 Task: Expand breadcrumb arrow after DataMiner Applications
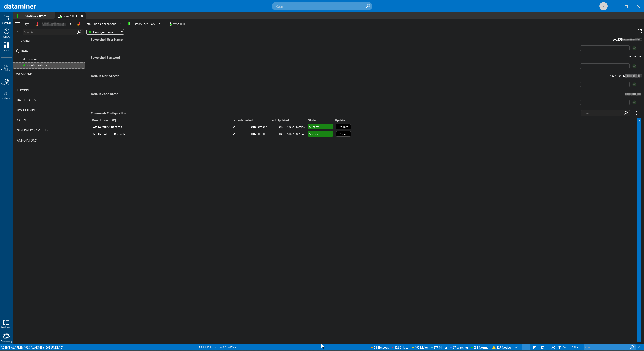point(120,24)
